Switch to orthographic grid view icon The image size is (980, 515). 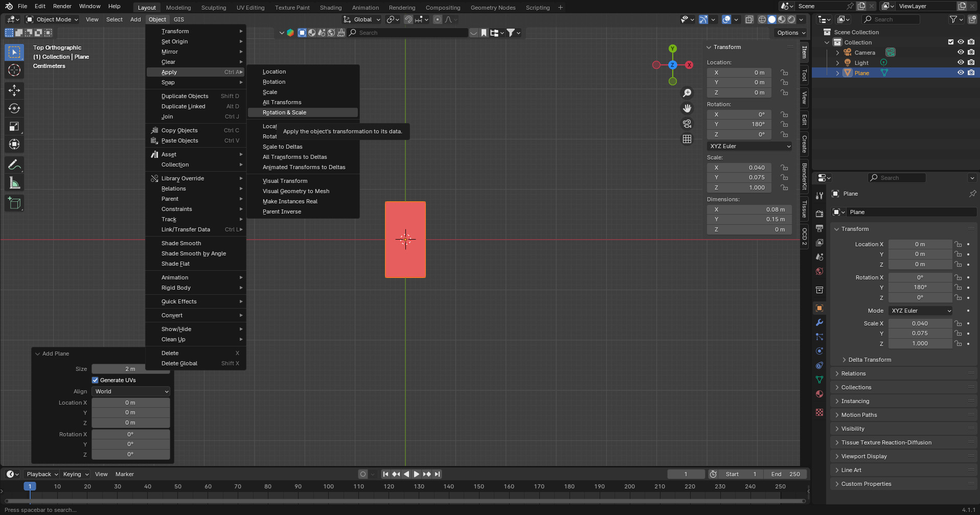pos(687,139)
